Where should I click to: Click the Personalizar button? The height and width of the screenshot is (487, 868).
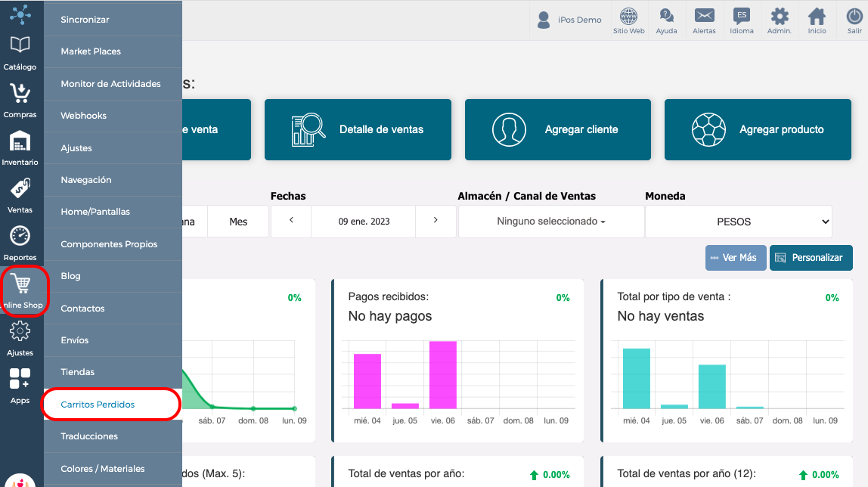pos(811,258)
